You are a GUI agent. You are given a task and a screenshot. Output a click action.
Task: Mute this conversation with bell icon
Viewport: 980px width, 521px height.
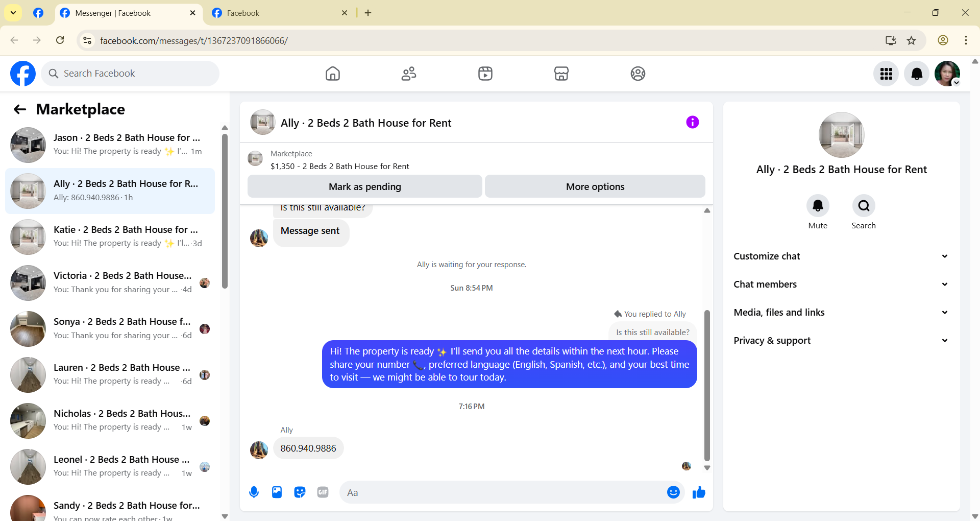coord(818,206)
